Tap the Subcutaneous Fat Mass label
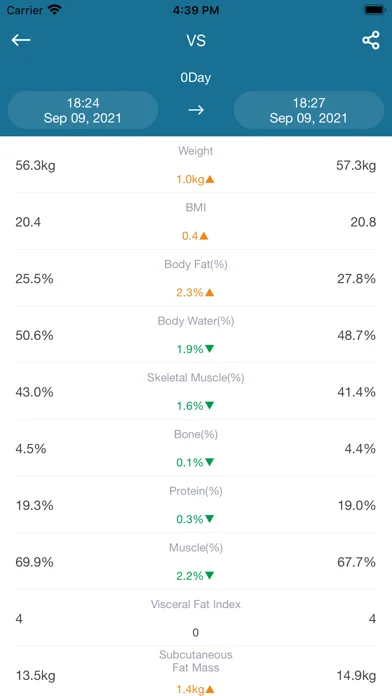This screenshot has height=696, width=392. pos(196,661)
